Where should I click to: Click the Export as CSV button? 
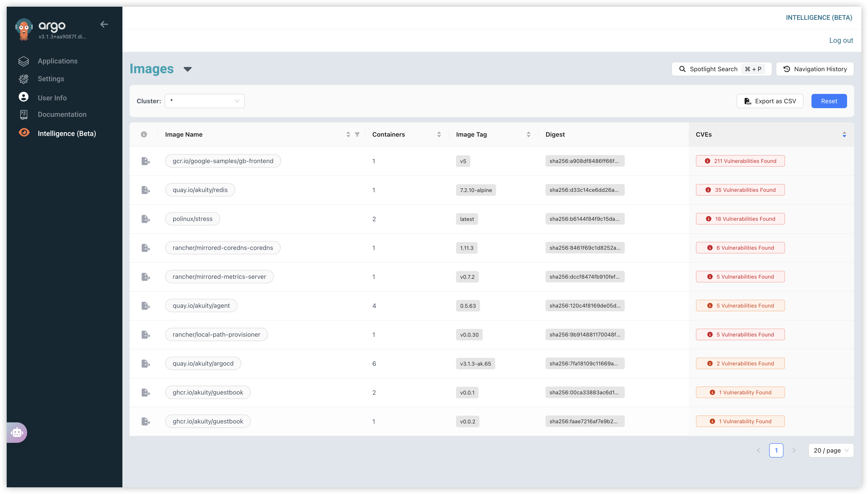[770, 101]
